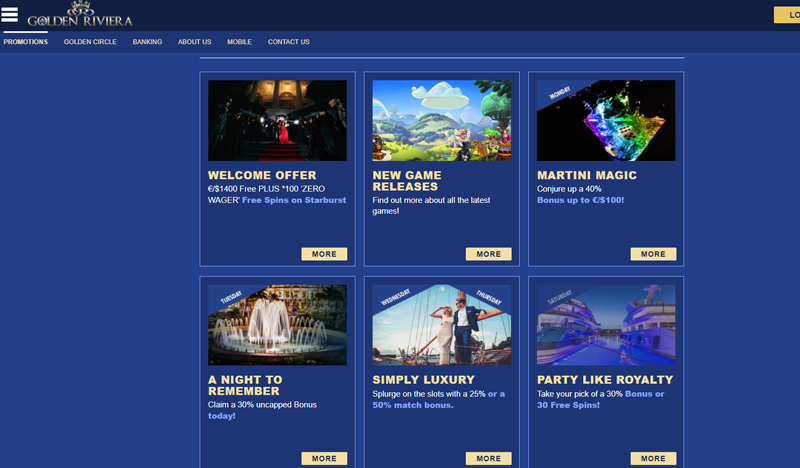
Task: Open the A Night to Remember fountain image
Action: click(x=277, y=325)
